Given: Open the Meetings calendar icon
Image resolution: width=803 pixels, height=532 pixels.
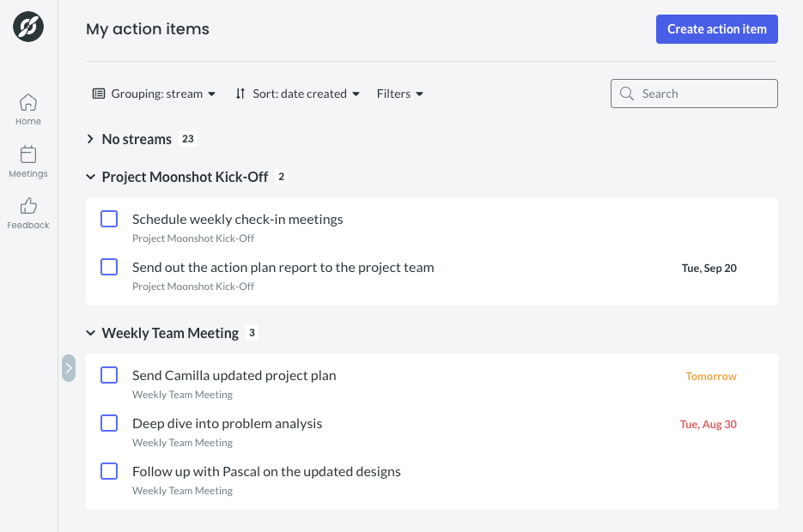Looking at the screenshot, I should (x=28, y=154).
